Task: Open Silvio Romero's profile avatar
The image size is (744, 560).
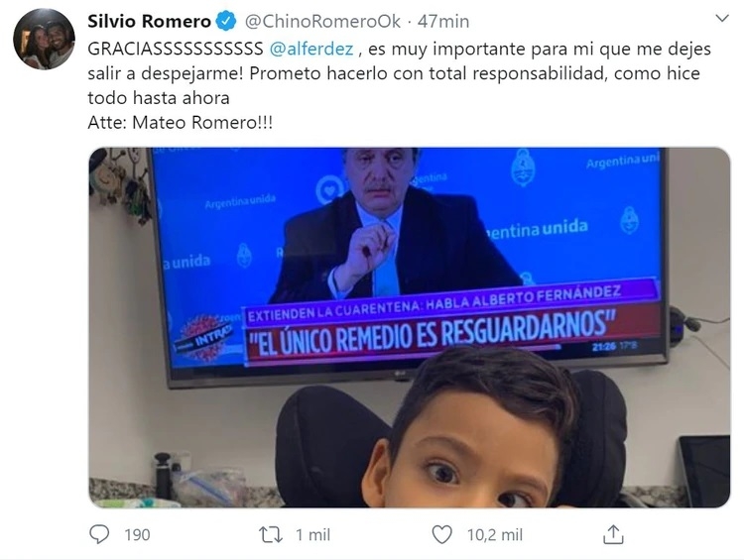Action: [x=44, y=39]
